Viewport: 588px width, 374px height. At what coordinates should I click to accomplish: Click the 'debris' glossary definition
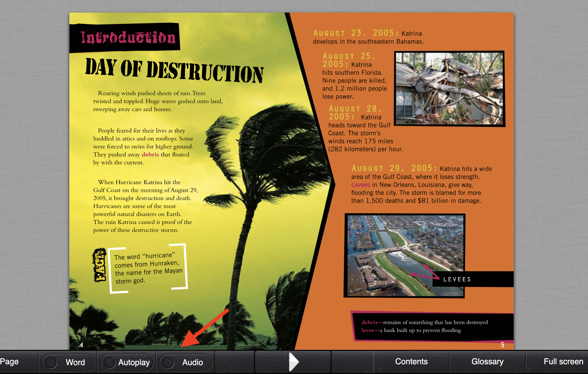click(424, 322)
